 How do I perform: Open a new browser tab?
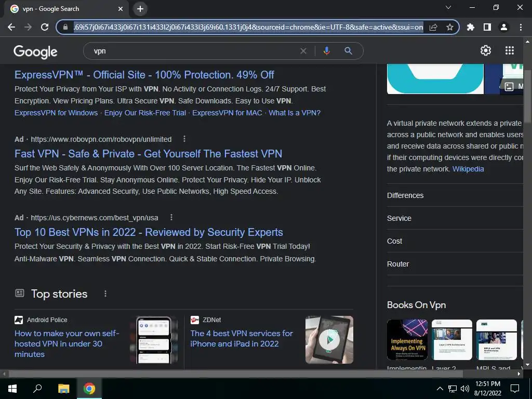pos(140,9)
